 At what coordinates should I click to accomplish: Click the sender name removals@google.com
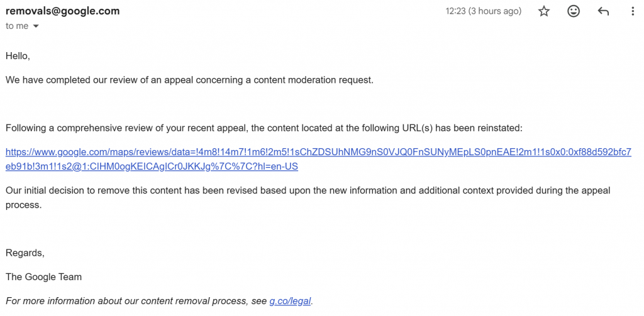coord(63,11)
